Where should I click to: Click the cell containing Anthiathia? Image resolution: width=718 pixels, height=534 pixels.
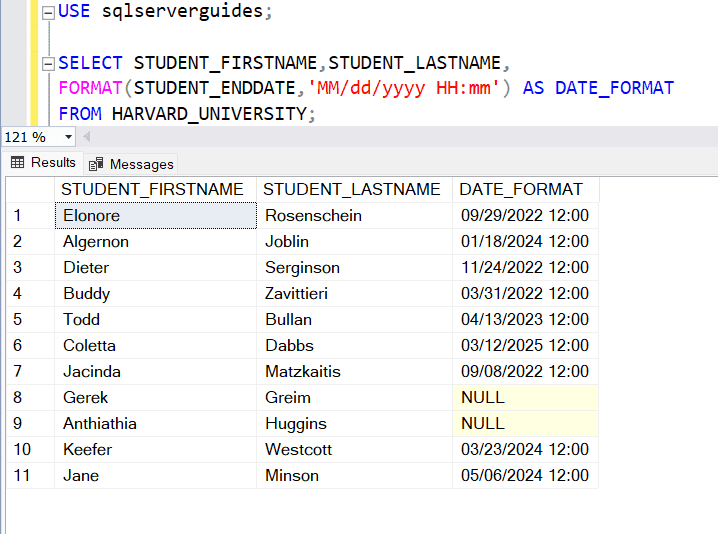tap(155, 424)
